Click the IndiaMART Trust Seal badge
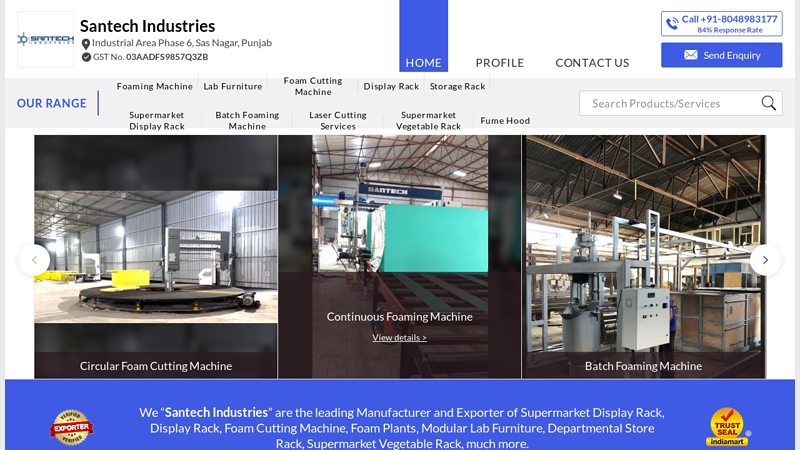The height and width of the screenshot is (450, 800). pos(728,427)
